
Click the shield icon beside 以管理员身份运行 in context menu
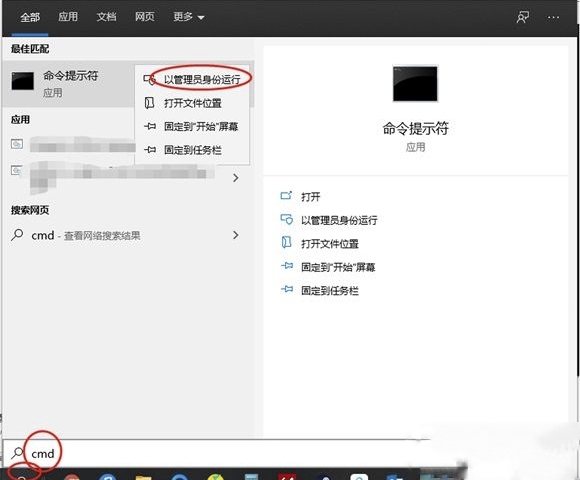(x=149, y=79)
